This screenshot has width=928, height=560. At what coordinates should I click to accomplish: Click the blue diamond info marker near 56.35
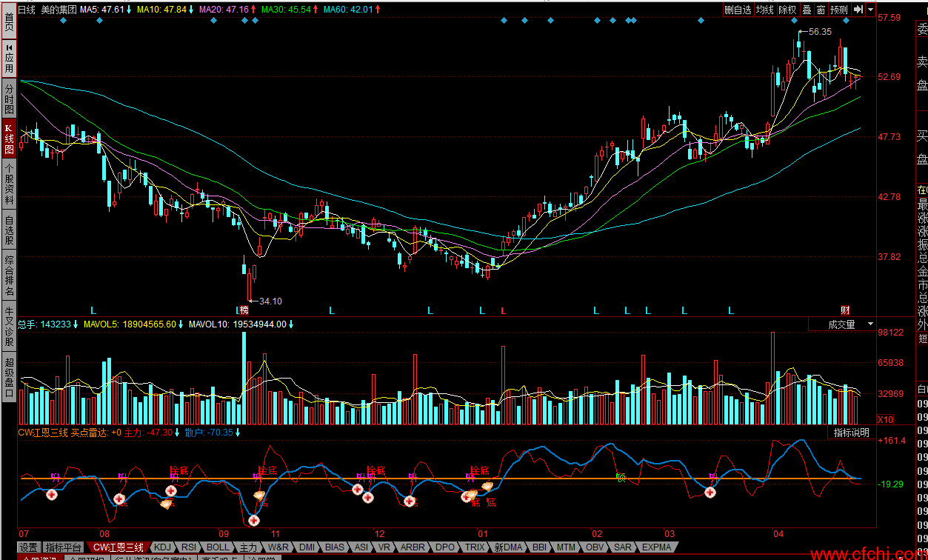pyautogui.click(x=793, y=21)
